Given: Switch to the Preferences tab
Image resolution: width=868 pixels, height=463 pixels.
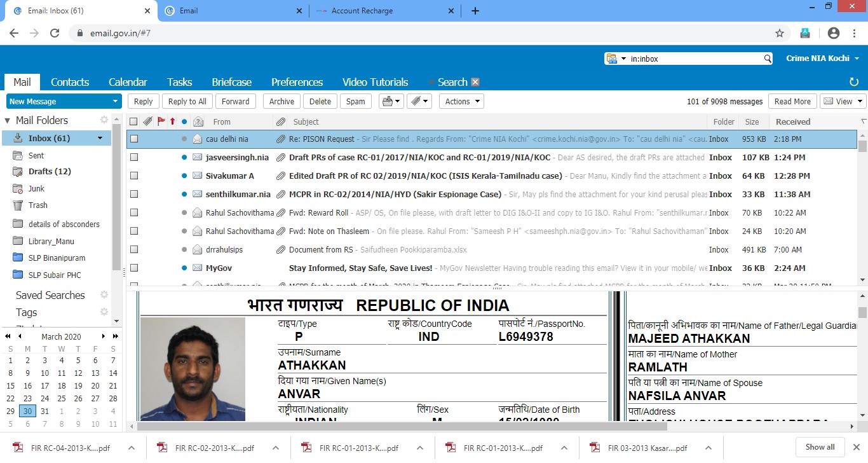Looking at the screenshot, I should (297, 82).
